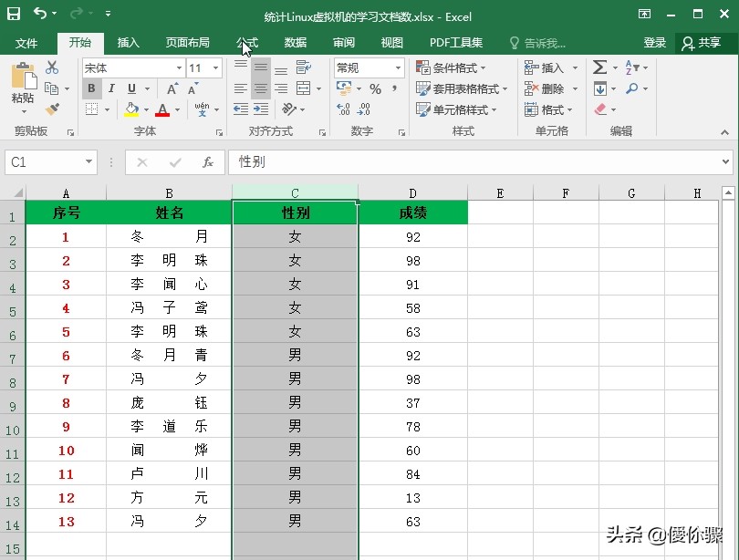Image resolution: width=739 pixels, height=560 pixels.
Task: Click the Decrease Decimal icon
Action: (363, 109)
